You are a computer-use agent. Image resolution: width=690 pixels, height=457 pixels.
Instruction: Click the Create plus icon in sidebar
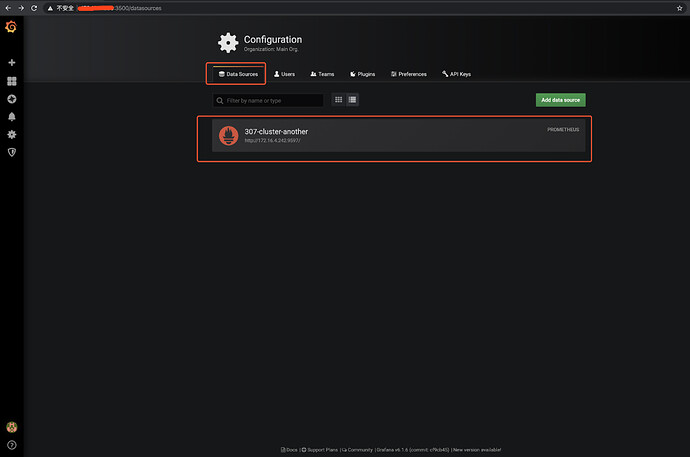click(12, 62)
